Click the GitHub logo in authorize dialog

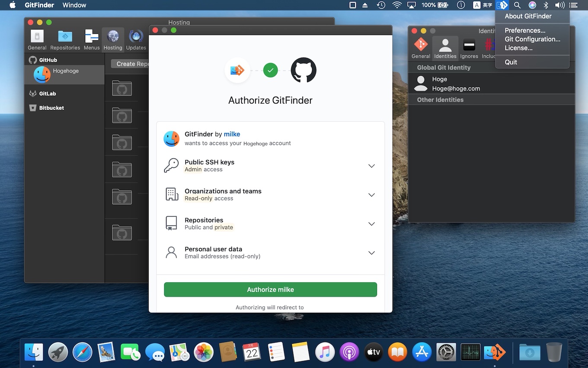click(x=304, y=70)
